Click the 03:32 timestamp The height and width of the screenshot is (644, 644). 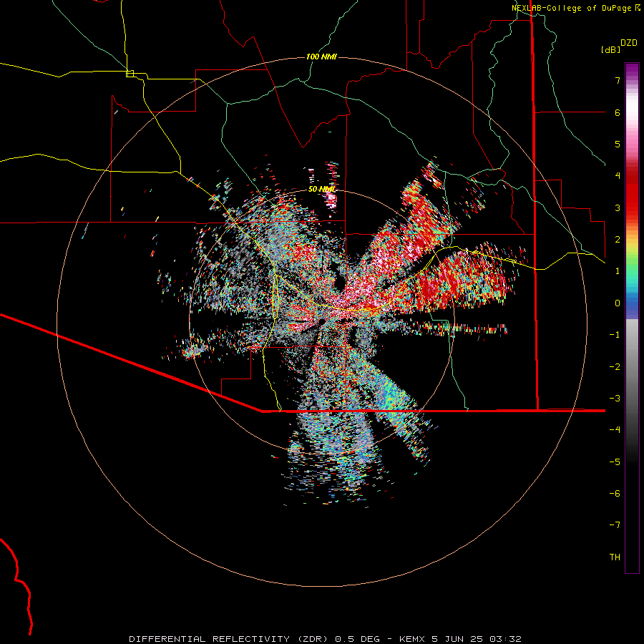506,639
